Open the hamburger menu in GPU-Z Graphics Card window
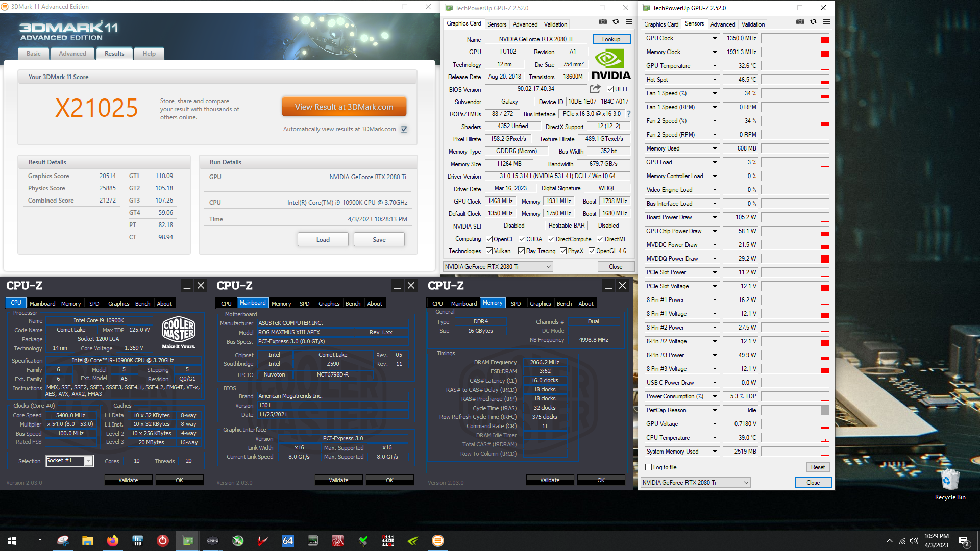This screenshot has height=551, width=980. (x=629, y=22)
